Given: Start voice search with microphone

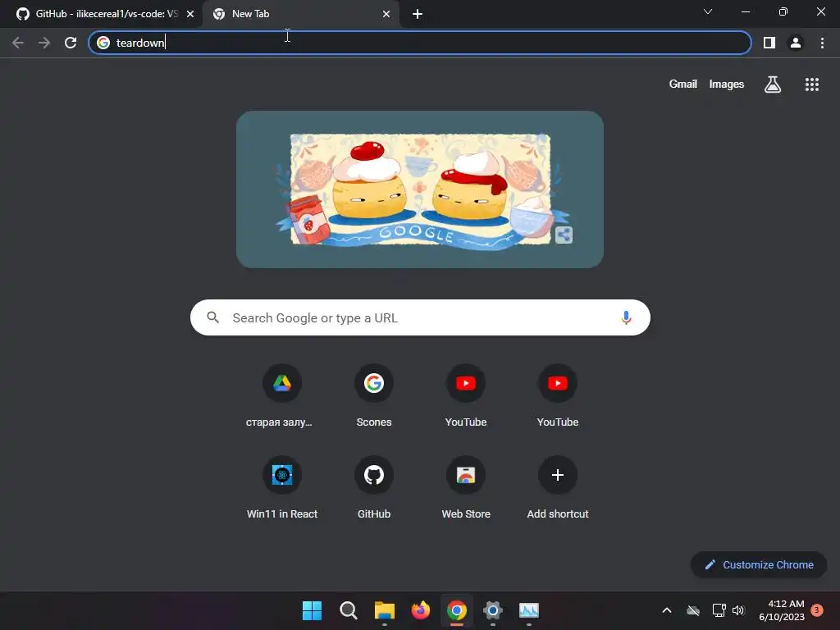Looking at the screenshot, I should (626, 317).
